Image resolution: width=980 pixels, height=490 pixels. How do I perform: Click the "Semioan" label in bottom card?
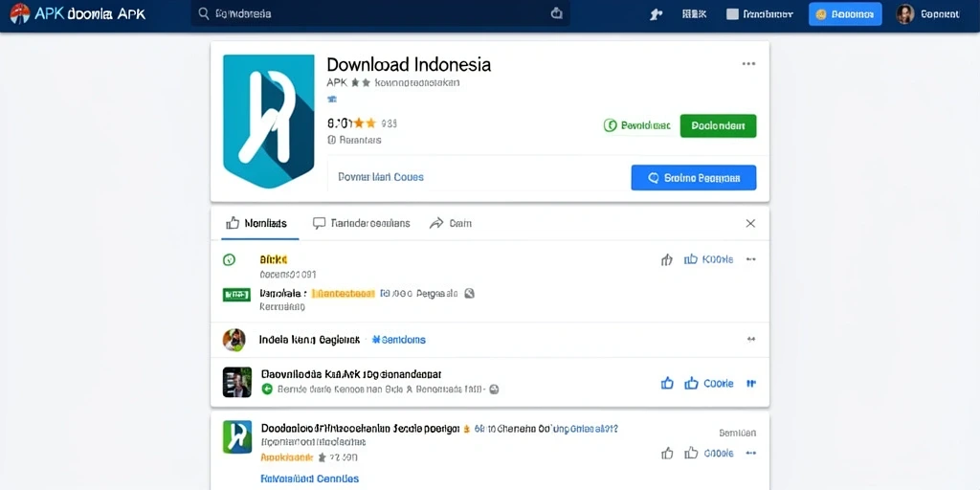[738, 433]
